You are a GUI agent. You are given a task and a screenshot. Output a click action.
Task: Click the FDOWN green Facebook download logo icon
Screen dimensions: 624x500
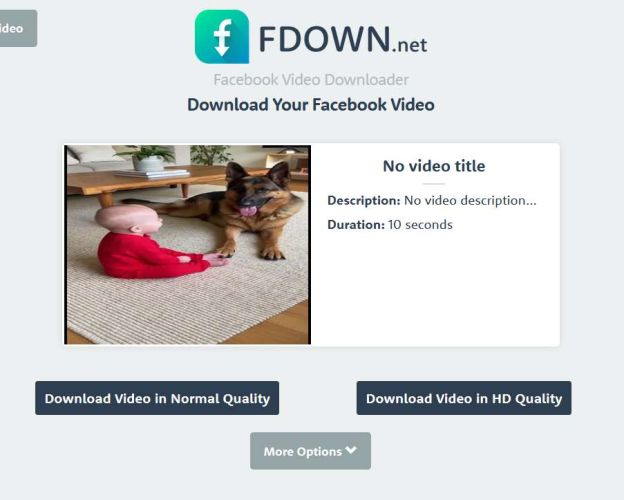pyautogui.click(x=222, y=37)
